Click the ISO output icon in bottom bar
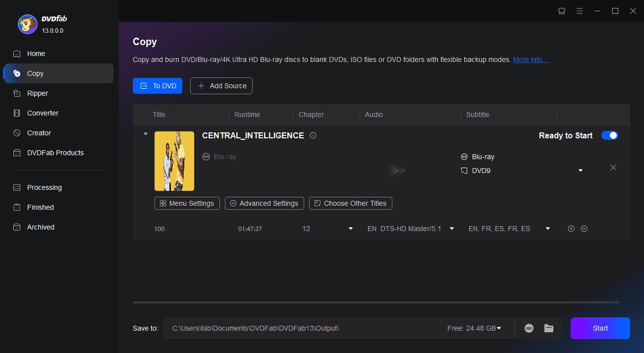 click(529, 328)
